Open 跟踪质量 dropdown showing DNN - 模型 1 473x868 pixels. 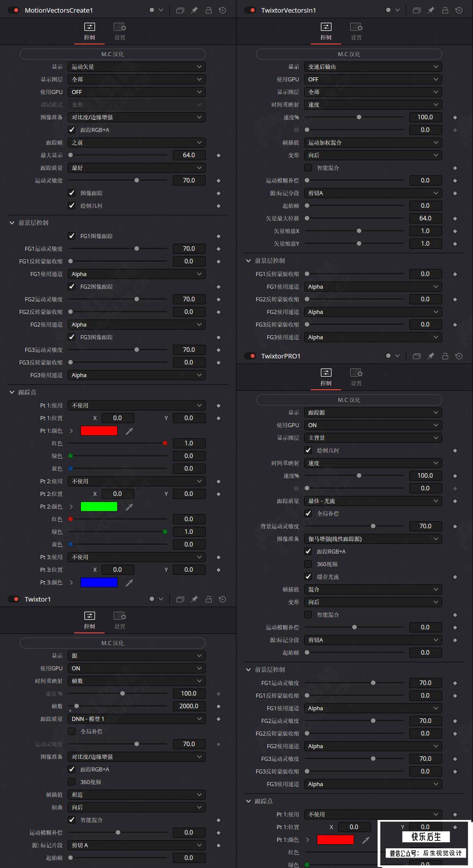pos(136,719)
